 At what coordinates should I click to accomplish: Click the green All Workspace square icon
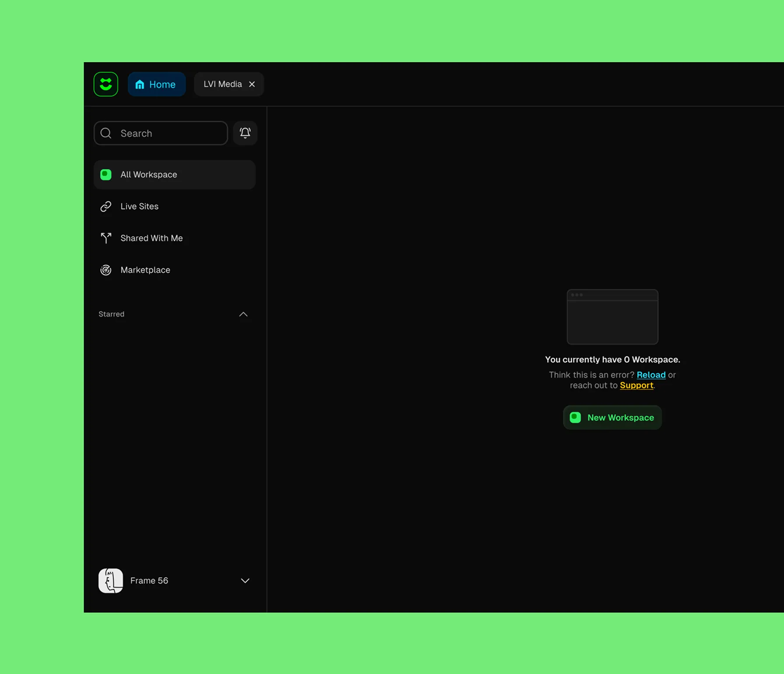(106, 175)
